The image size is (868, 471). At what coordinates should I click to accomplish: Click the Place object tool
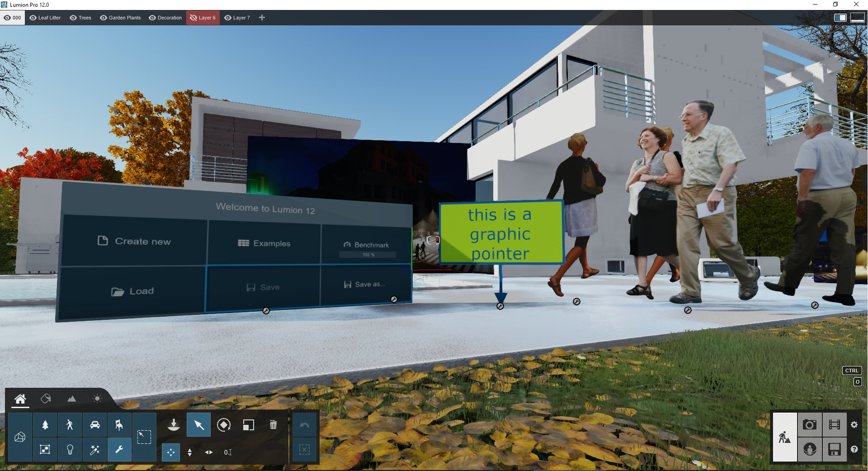coord(174,425)
